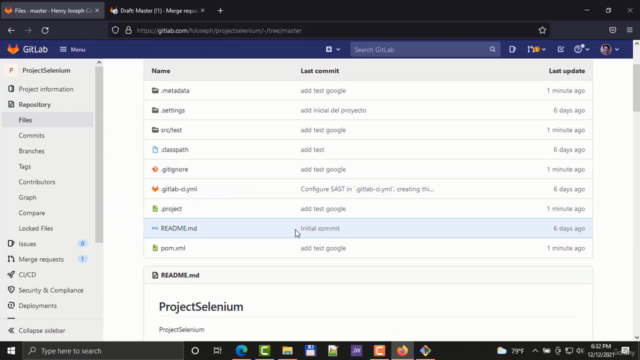Open the Menu hamburger button
This screenshot has height=360, width=640.
coord(73,49)
